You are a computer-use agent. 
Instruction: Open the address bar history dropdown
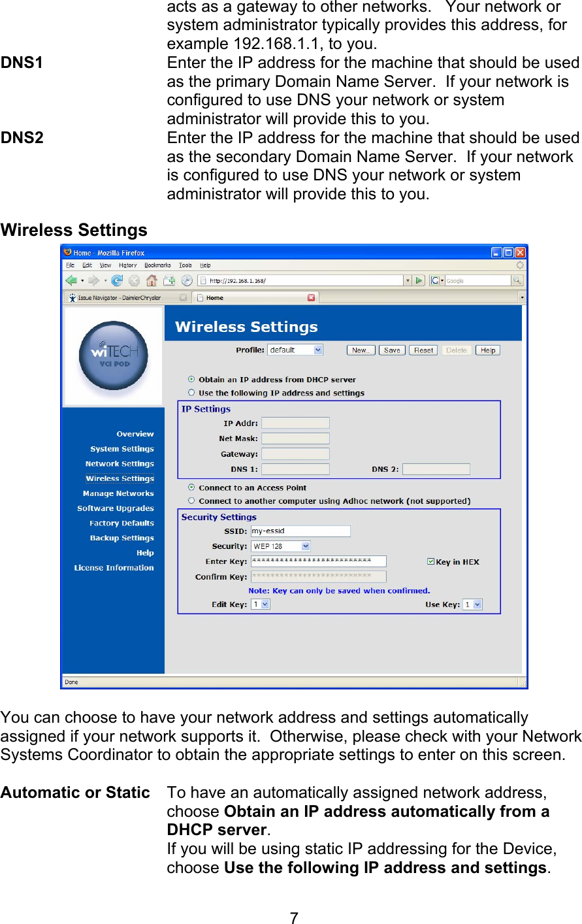point(408,280)
